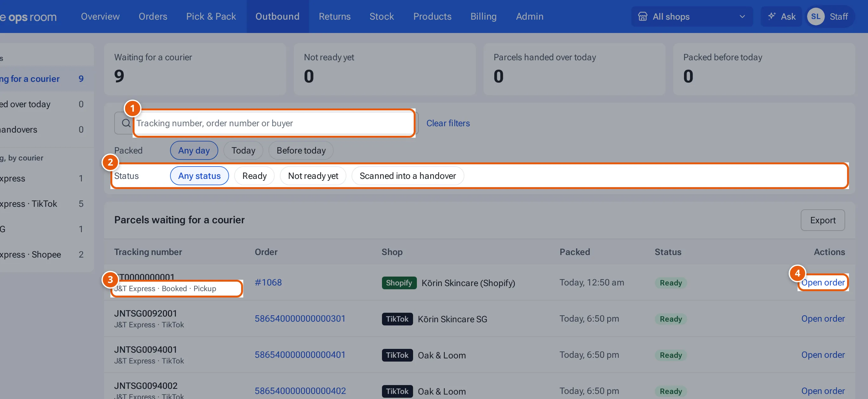Open order link for #1068
Viewport: 868px width, 399px height.
823,282
